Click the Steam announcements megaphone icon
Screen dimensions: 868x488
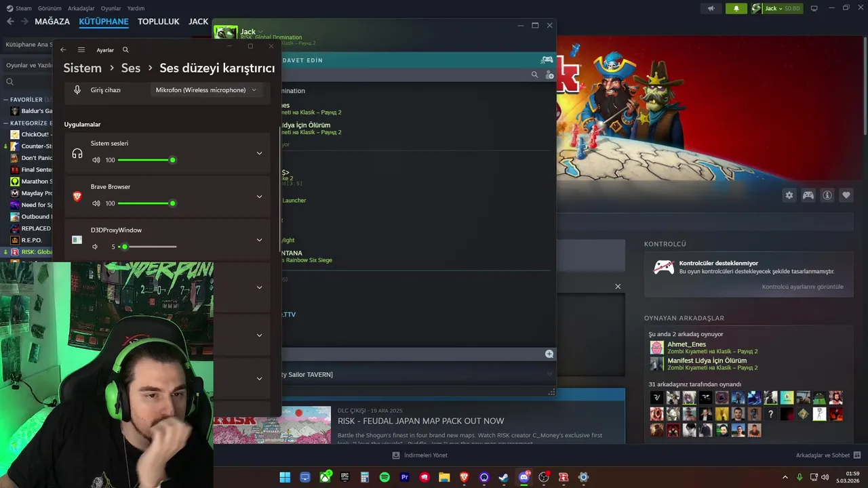tap(711, 8)
